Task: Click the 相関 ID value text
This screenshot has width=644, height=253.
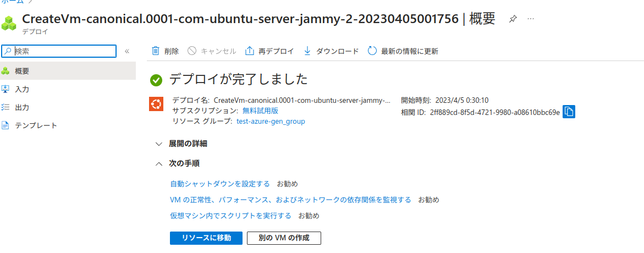Action: pos(495,112)
